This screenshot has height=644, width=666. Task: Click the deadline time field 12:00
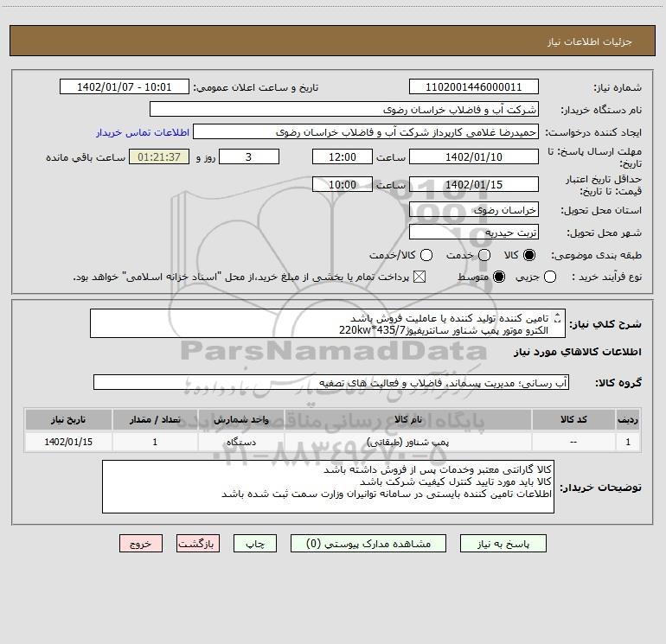coord(343,156)
